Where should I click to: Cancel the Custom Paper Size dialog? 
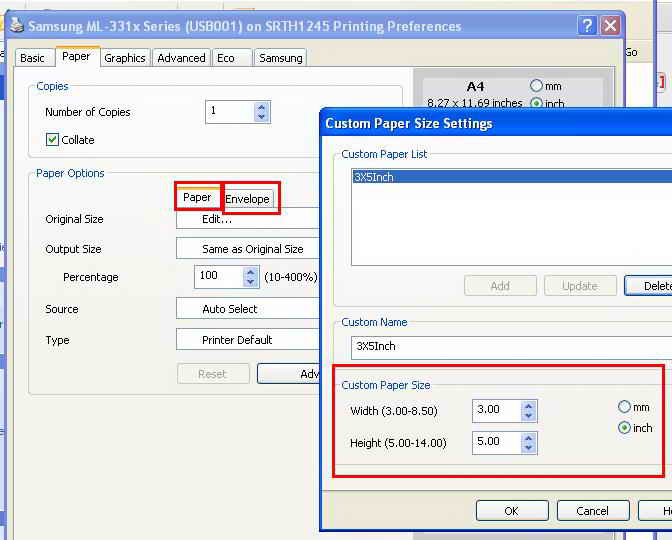tap(593, 511)
